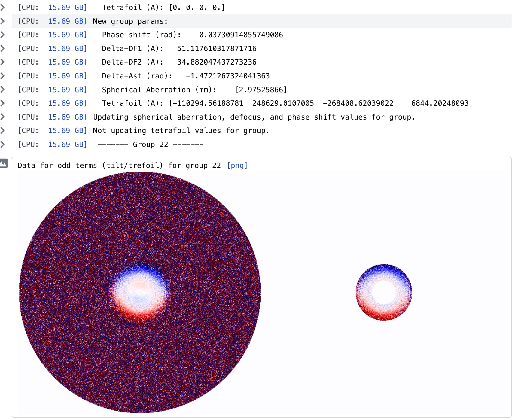Image resolution: width=515 pixels, height=420 pixels.
Task: Expand the Spherical Aberration (mm) log line
Action: tap(3, 90)
